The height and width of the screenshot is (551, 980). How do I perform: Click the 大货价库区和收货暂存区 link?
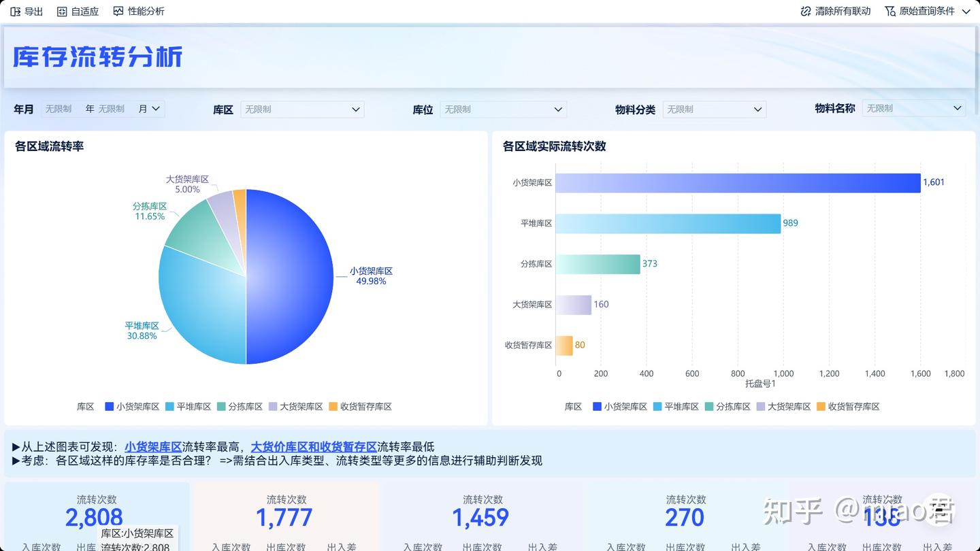click(314, 447)
